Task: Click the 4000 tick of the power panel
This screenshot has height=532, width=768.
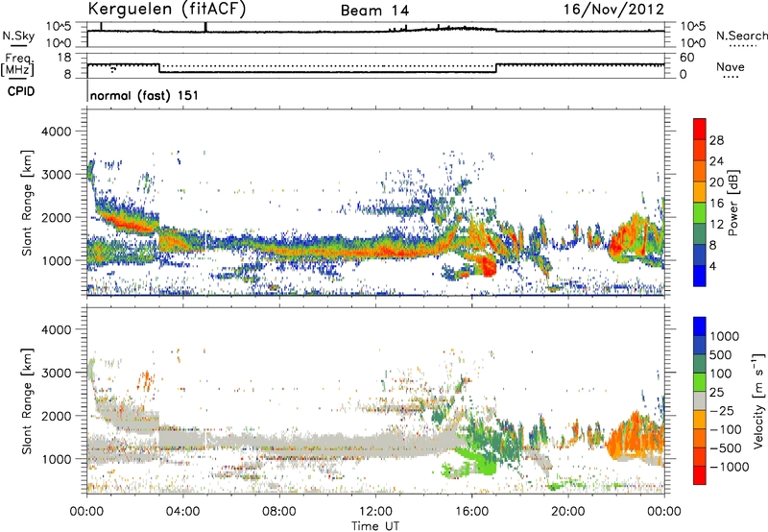Action: [x=59, y=132]
